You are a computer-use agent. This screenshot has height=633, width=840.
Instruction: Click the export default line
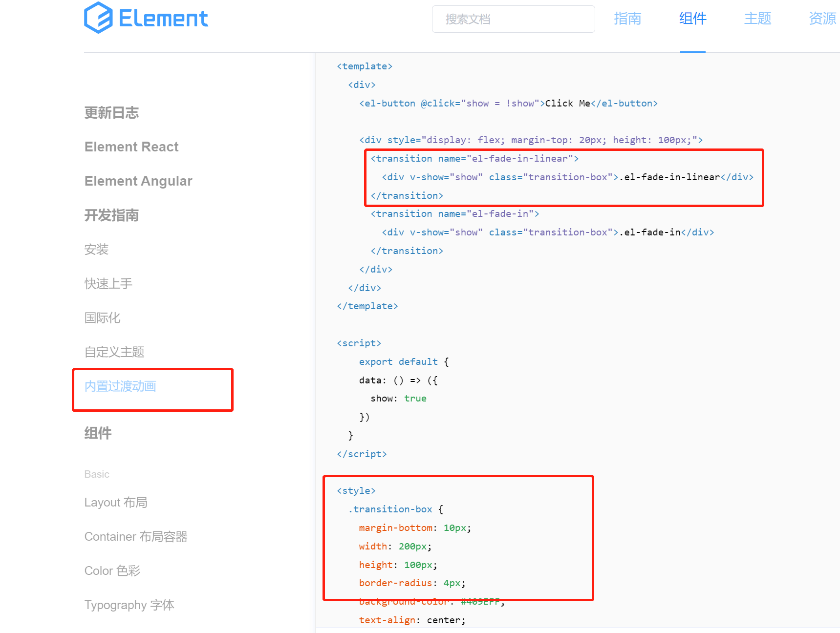404,362
